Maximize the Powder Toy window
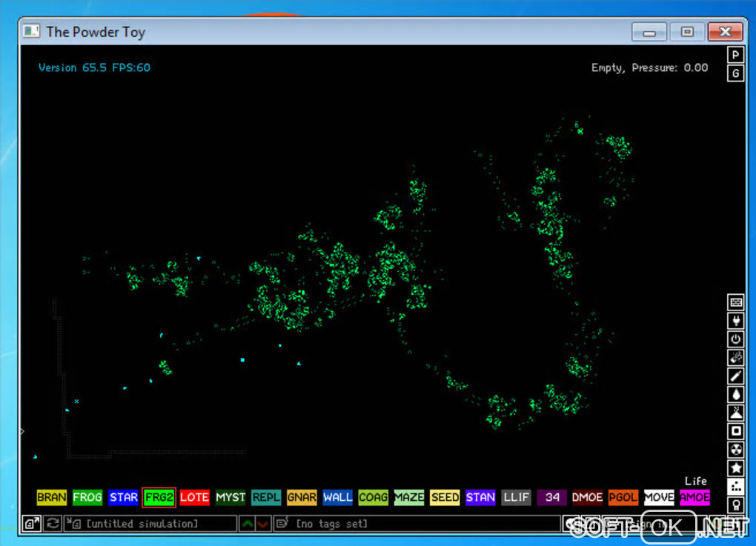756x546 pixels. pyautogui.click(x=687, y=32)
